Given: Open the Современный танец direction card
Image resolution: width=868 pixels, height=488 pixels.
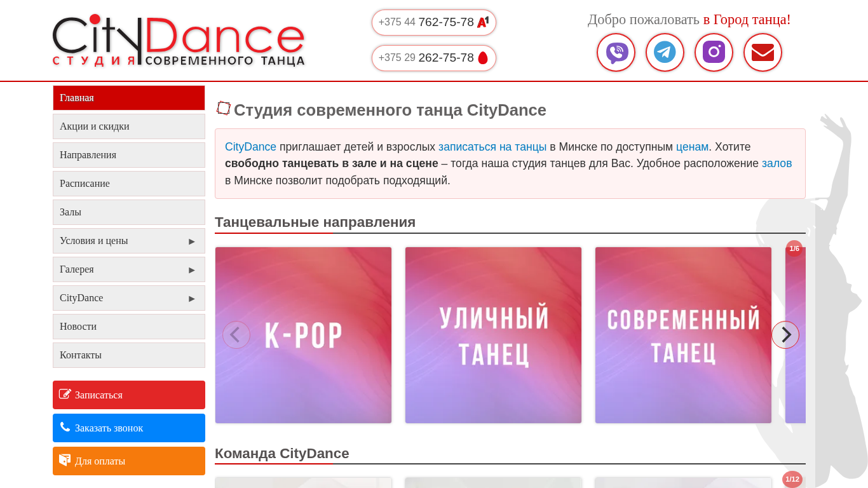Looking at the screenshot, I should (x=683, y=335).
